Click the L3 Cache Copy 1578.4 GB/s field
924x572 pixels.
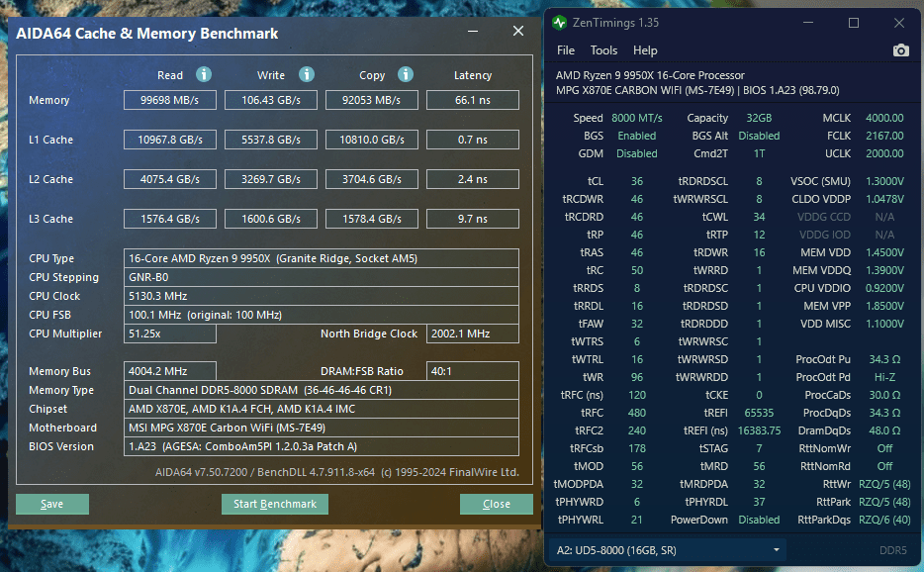click(x=372, y=219)
